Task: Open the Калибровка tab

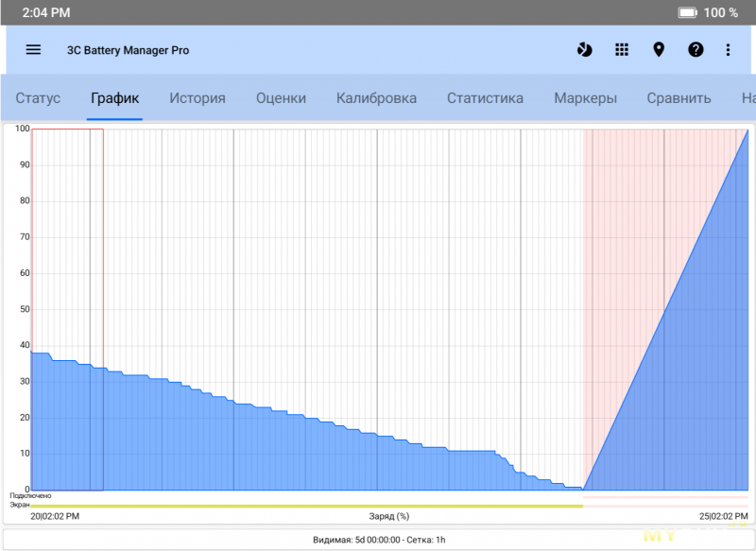Action: click(376, 98)
